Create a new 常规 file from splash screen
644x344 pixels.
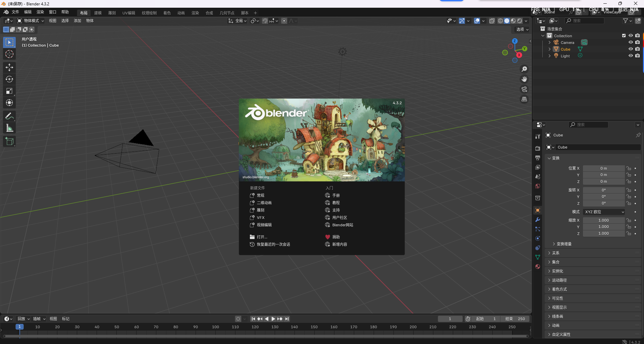pyautogui.click(x=260, y=195)
